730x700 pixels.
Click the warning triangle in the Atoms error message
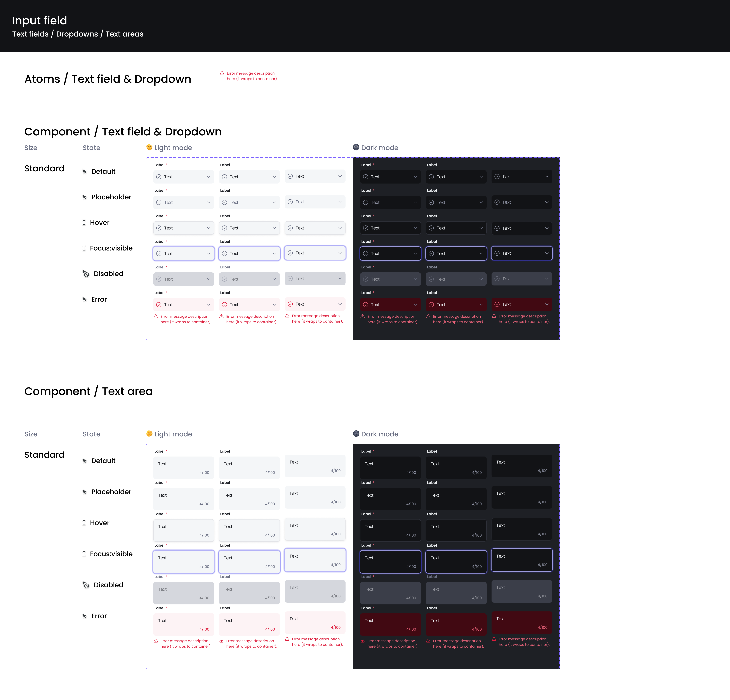coord(222,73)
